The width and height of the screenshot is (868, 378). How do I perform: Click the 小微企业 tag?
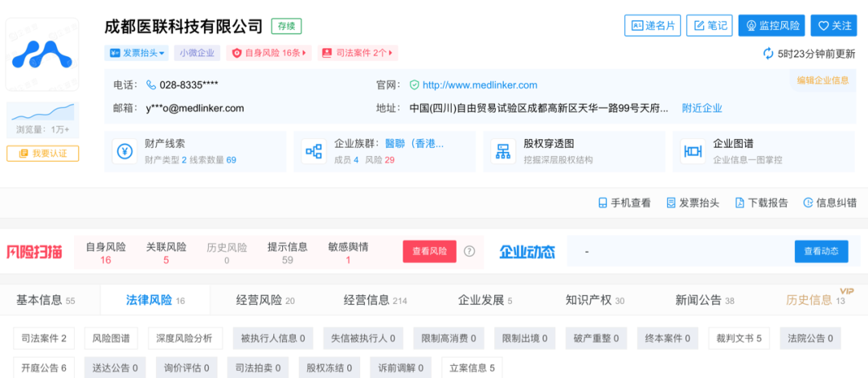pos(197,53)
